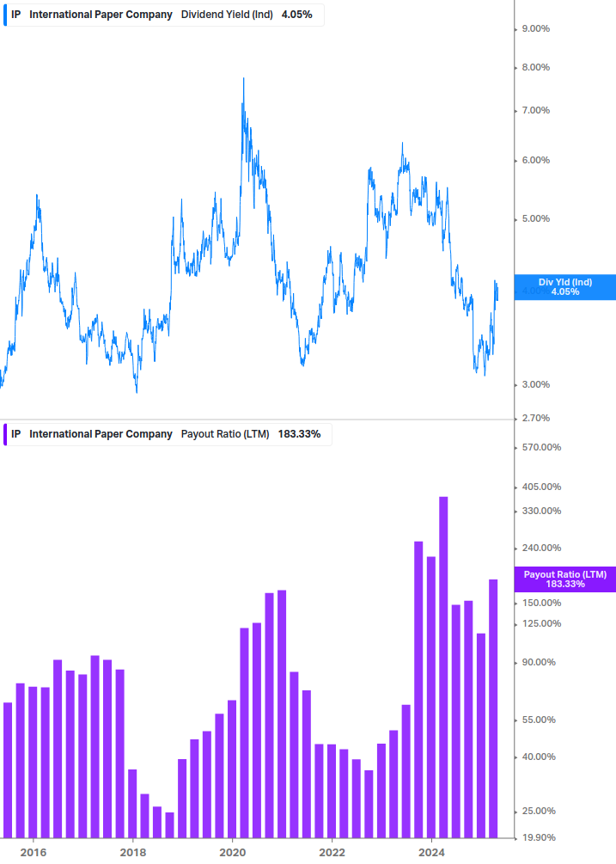The image size is (616, 864).
Task: Click the 150.00% payout axis label
Action: pyautogui.click(x=541, y=604)
